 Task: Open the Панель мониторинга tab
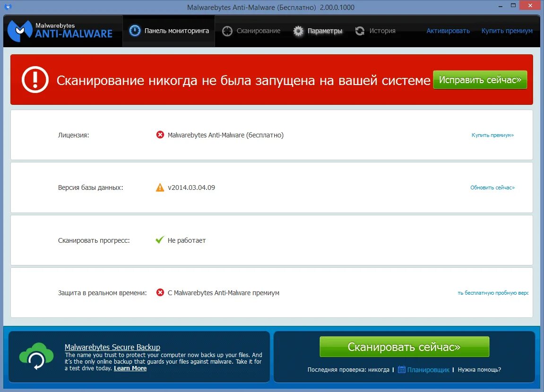click(x=169, y=31)
